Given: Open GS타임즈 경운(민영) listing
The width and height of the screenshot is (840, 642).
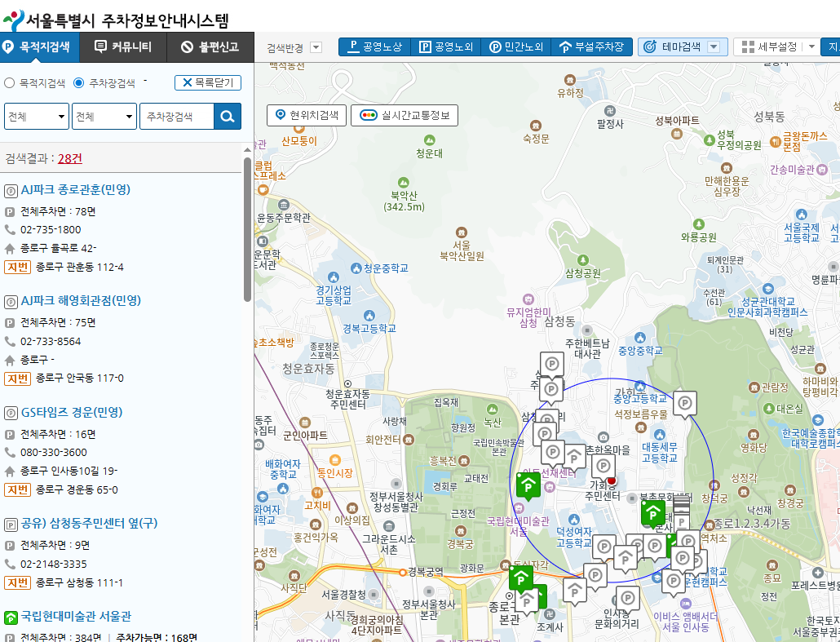Looking at the screenshot, I should (72, 412).
